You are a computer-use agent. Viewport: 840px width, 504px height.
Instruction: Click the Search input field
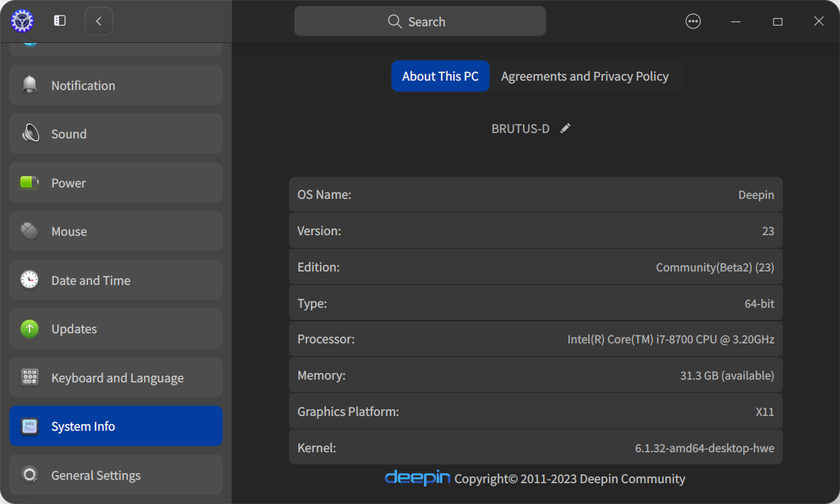[x=420, y=22]
